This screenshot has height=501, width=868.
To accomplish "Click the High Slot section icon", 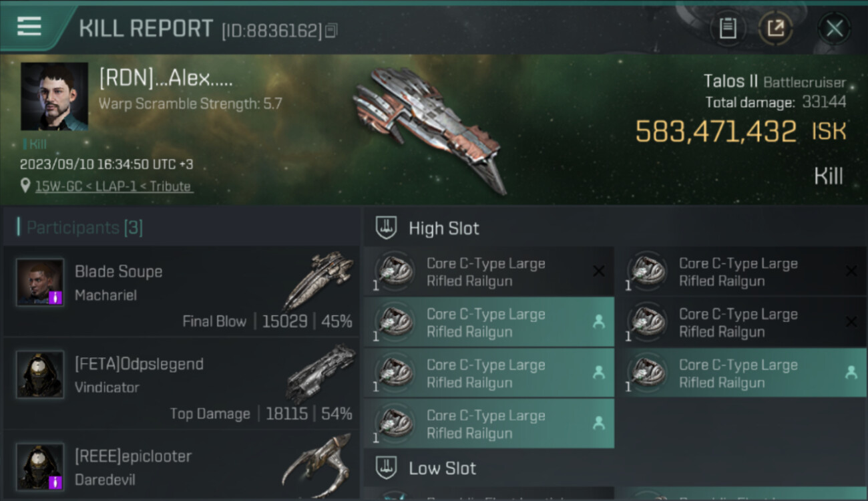I will (387, 228).
